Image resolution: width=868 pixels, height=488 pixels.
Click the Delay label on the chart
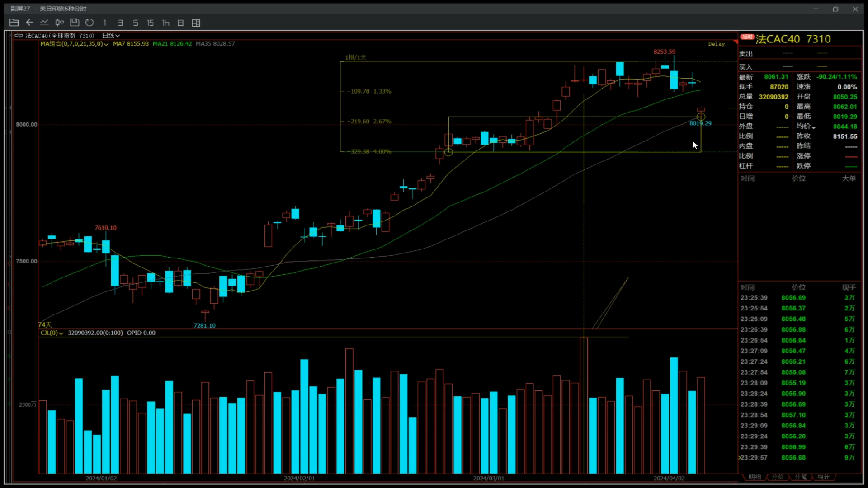[x=716, y=44]
